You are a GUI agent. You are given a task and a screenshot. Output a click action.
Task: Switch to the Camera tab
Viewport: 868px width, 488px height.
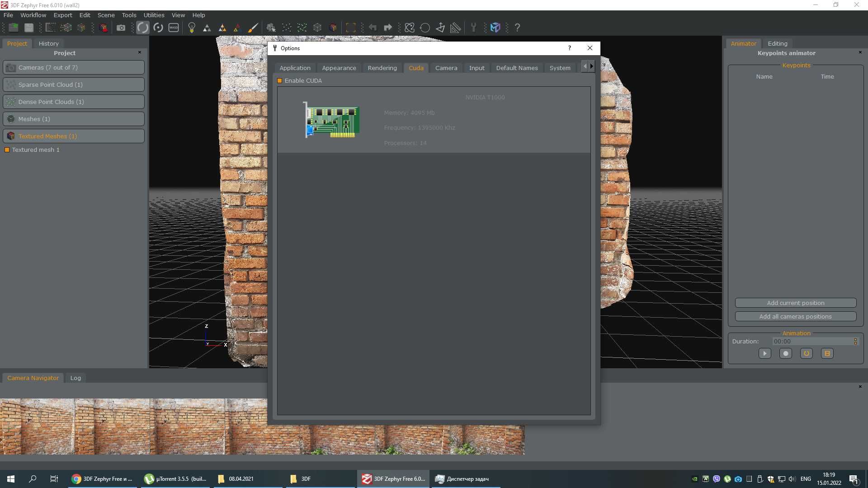[x=446, y=67]
